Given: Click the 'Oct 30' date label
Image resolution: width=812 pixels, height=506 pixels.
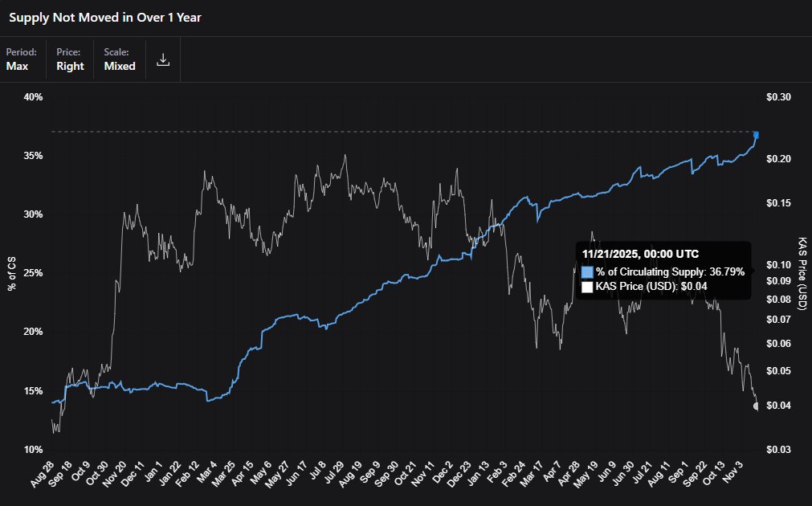Looking at the screenshot, I should 97,473.
